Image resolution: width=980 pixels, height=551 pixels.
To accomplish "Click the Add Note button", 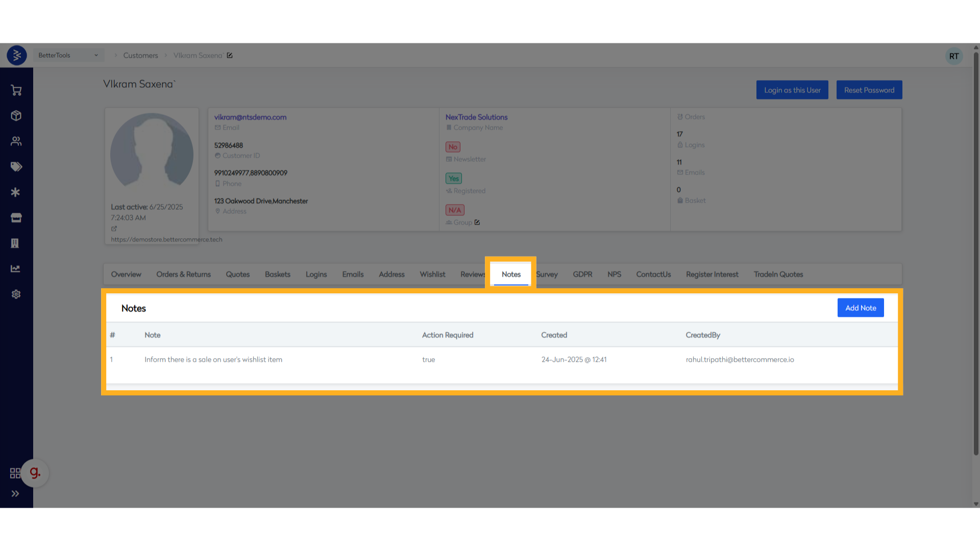I will pos(860,308).
